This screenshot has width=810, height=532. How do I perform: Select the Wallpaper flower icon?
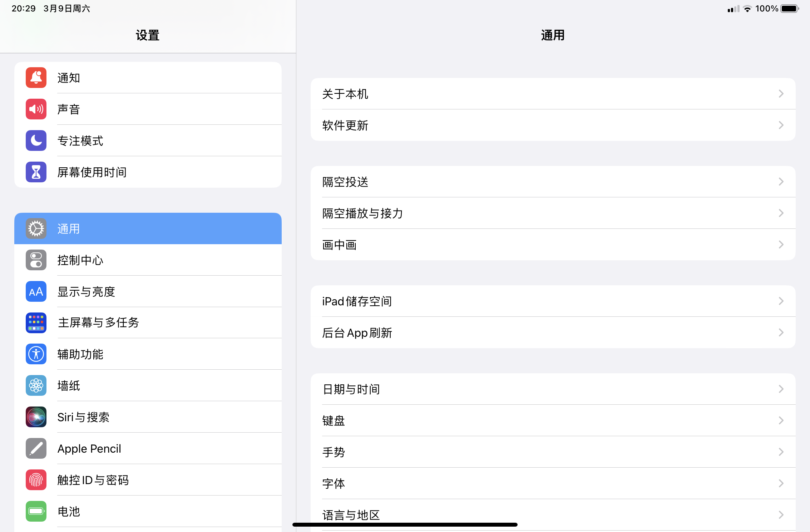point(36,385)
